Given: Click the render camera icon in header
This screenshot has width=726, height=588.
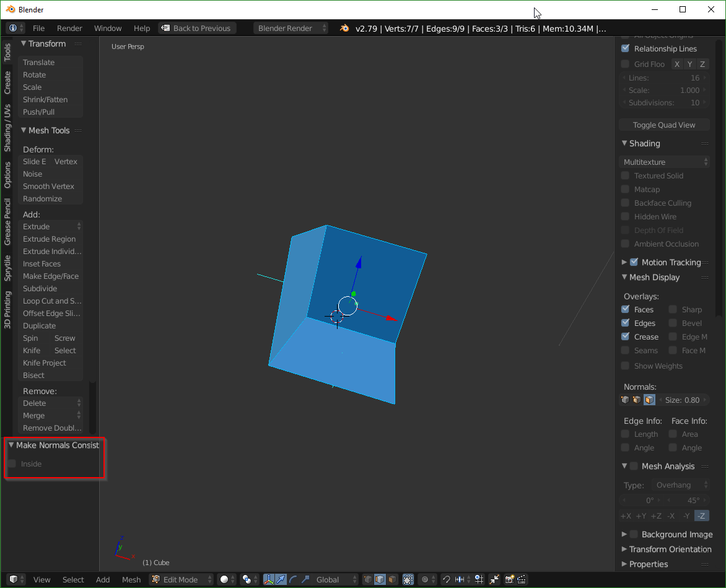Looking at the screenshot, I should click(509, 579).
